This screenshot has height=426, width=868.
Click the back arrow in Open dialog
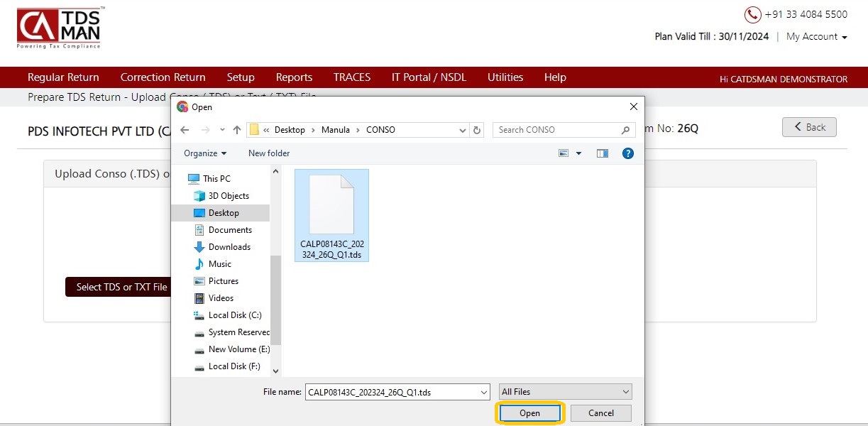pos(185,130)
